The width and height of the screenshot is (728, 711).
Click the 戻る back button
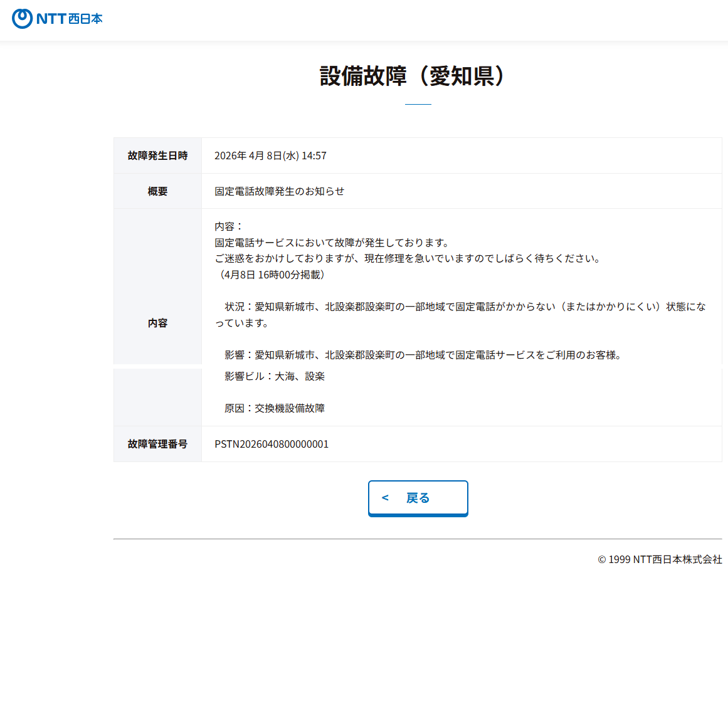pos(418,498)
